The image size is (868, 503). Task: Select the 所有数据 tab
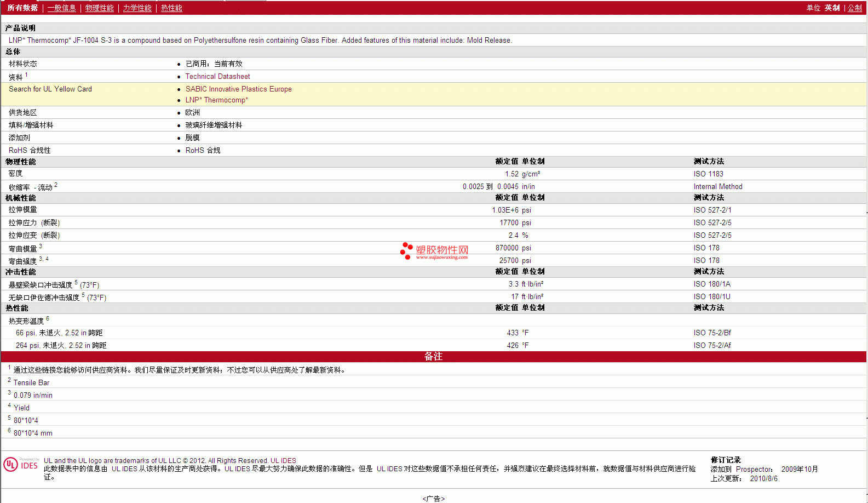(x=22, y=8)
